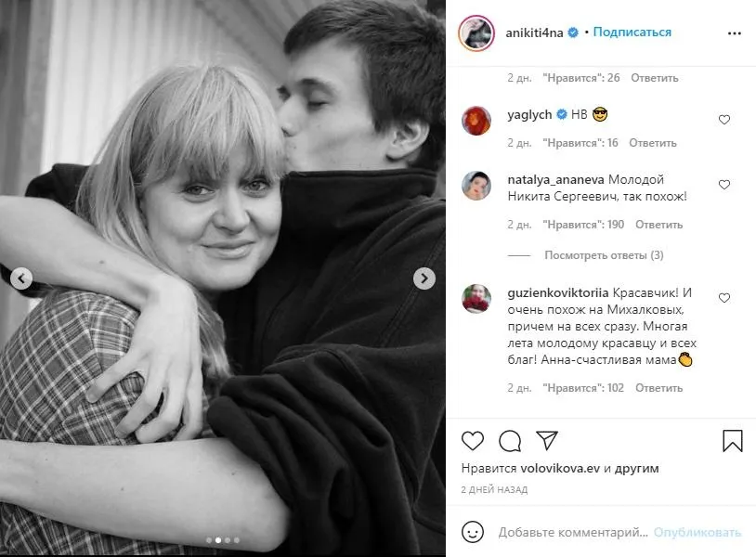The height and width of the screenshot is (557, 756).
Task: Open the emoji smiley picker
Action: tap(473, 532)
